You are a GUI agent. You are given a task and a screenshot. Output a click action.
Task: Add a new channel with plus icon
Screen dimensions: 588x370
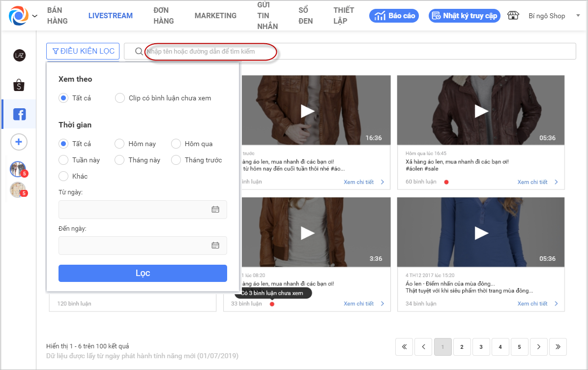(19, 142)
